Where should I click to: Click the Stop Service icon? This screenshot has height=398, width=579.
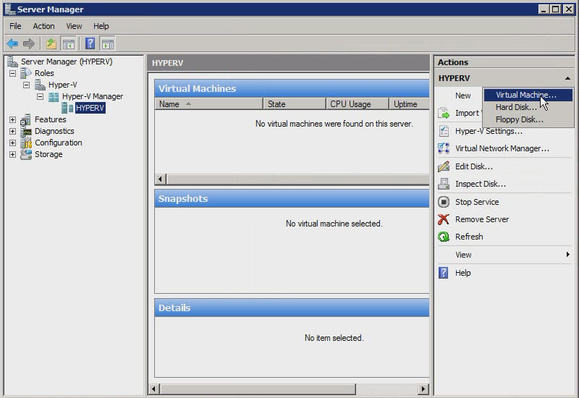point(443,202)
